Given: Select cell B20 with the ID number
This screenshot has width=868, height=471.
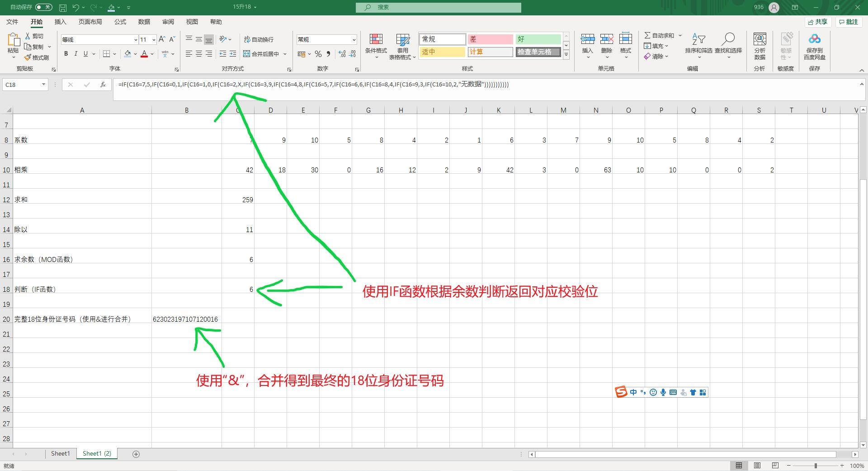Looking at the screenshot, I should click(186, 319).
